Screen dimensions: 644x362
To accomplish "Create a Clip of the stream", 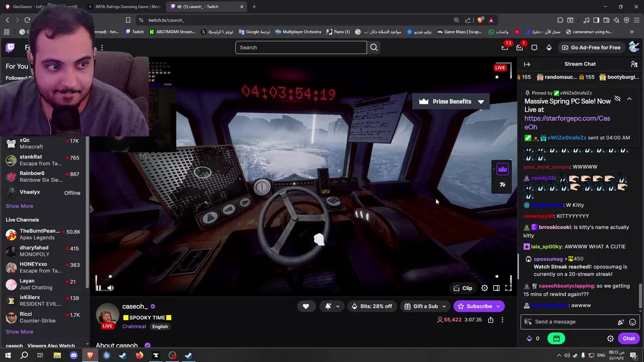I will pos(463,288).
